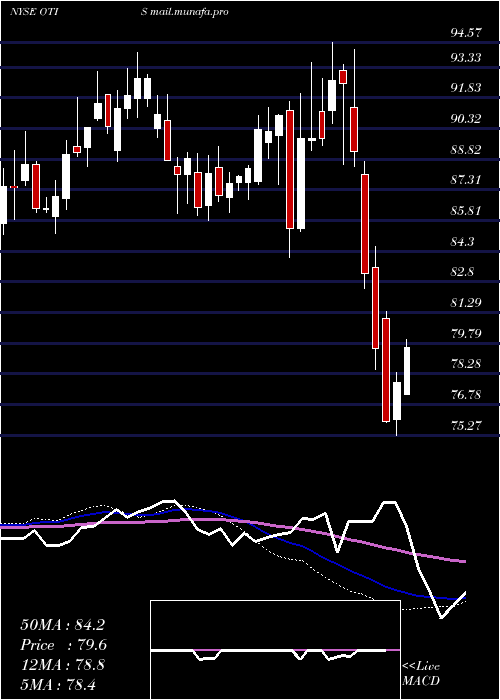500x700 pixels.
Task: Click the 50MA : 84.2 readout
Action: [x=62, y=625]
